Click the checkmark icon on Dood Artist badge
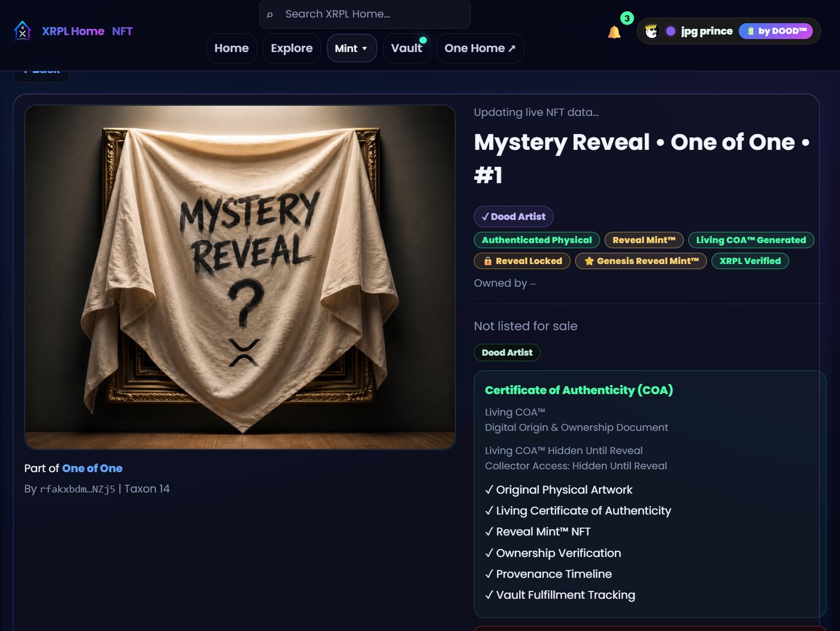The image size is (840, 631). (485, 217)
